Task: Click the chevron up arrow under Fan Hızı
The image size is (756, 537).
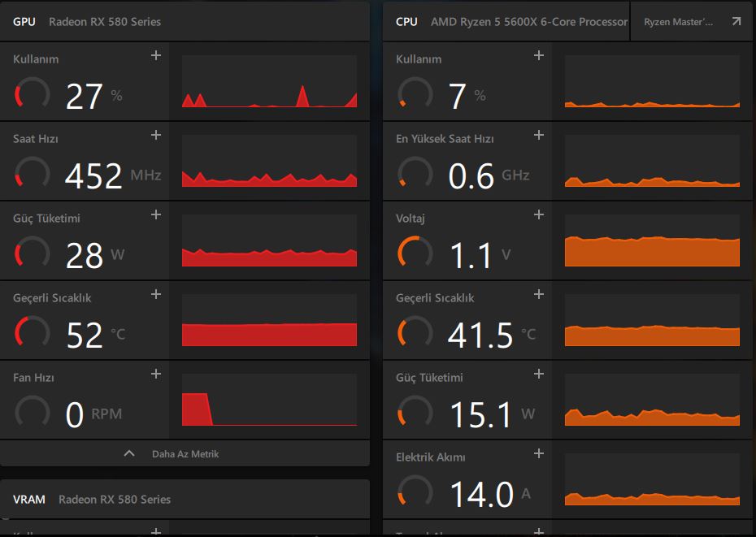Action: point(128,454)
